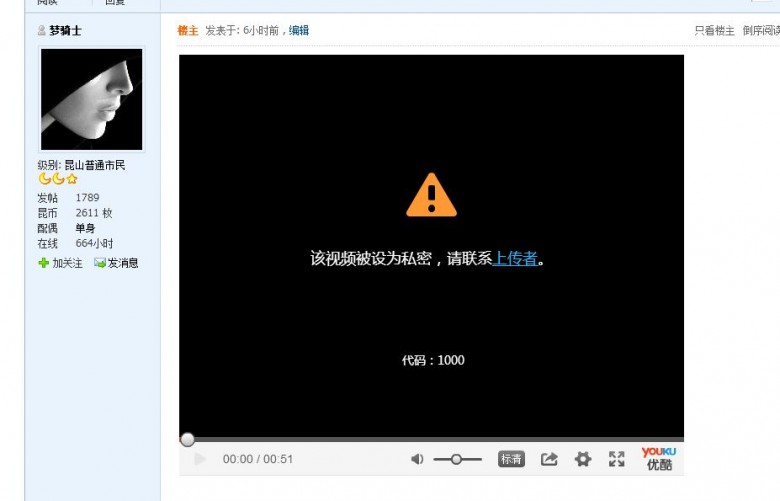This screenshot has width=780, height=501.
Task: Enter fullscreen with the expand icon
Action: pyautogui.click(x=616, y=459)
